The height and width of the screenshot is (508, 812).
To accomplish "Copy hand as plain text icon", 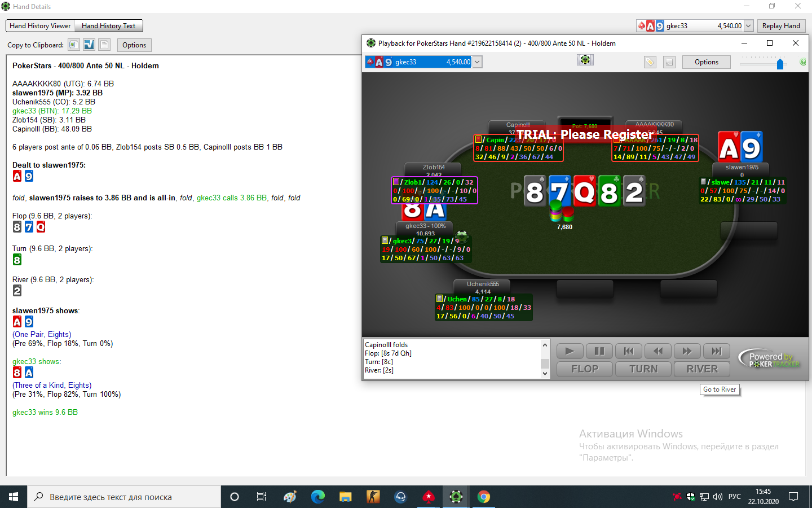I will [x=104, y=45].
